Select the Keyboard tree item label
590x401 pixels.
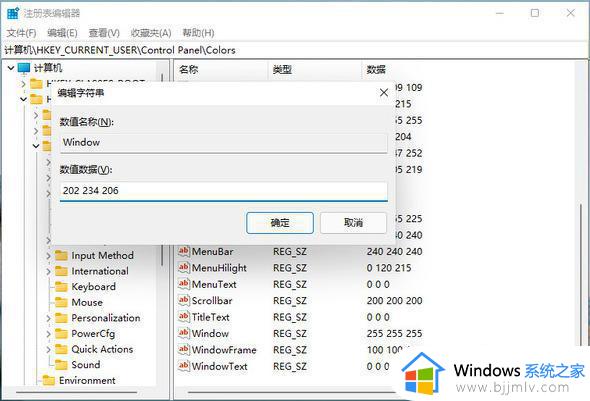click(x=94, y=287)
